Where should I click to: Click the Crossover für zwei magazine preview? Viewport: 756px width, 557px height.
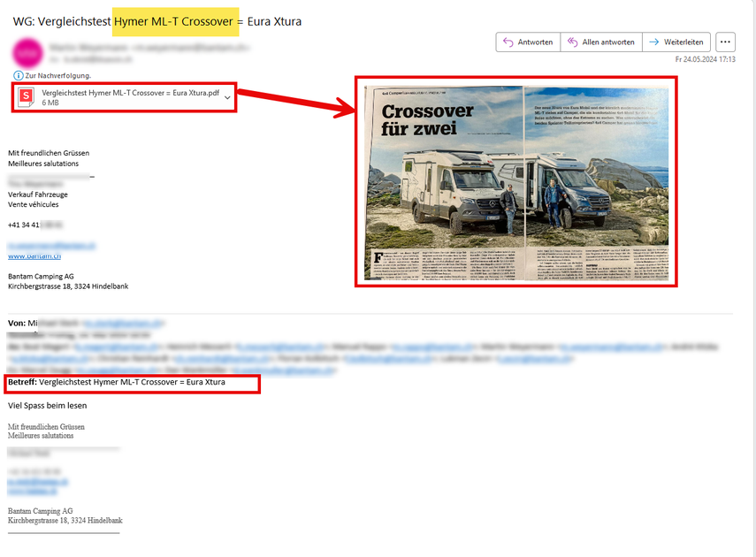pos(516,181)
